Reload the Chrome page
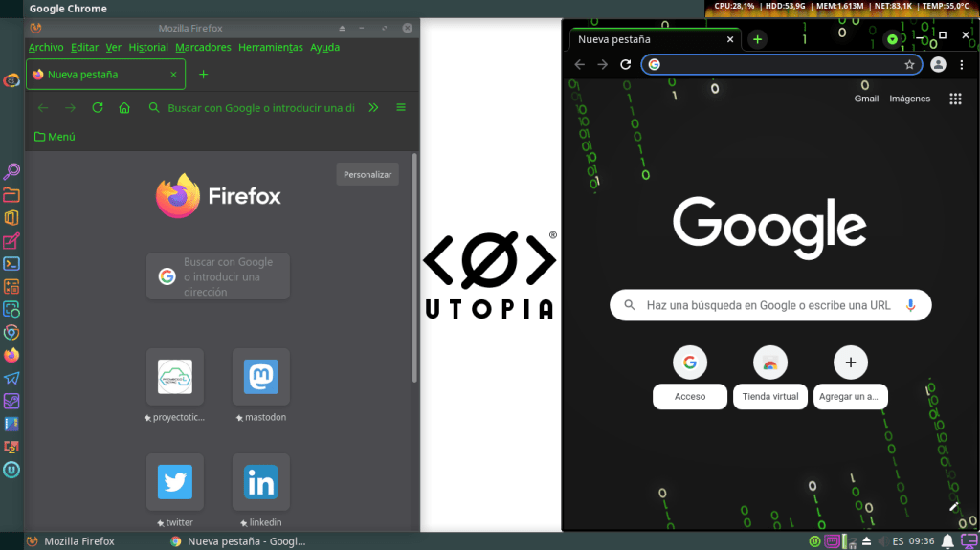This screenshot has width=980, height=550. [626, 64]
